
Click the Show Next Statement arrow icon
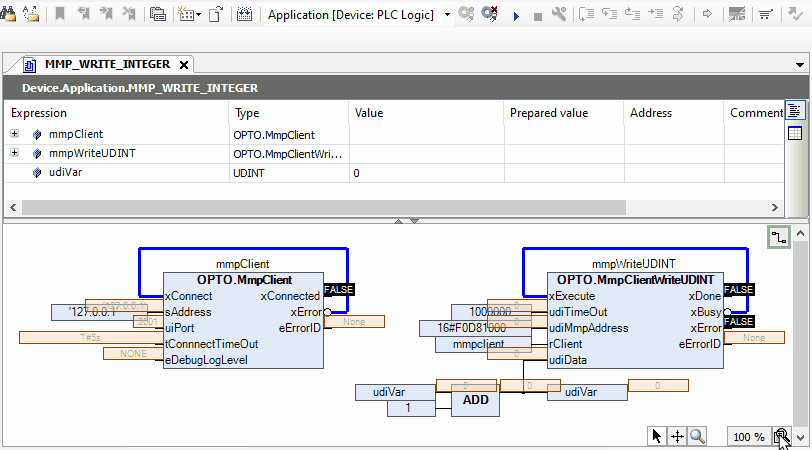pos(707,14)
